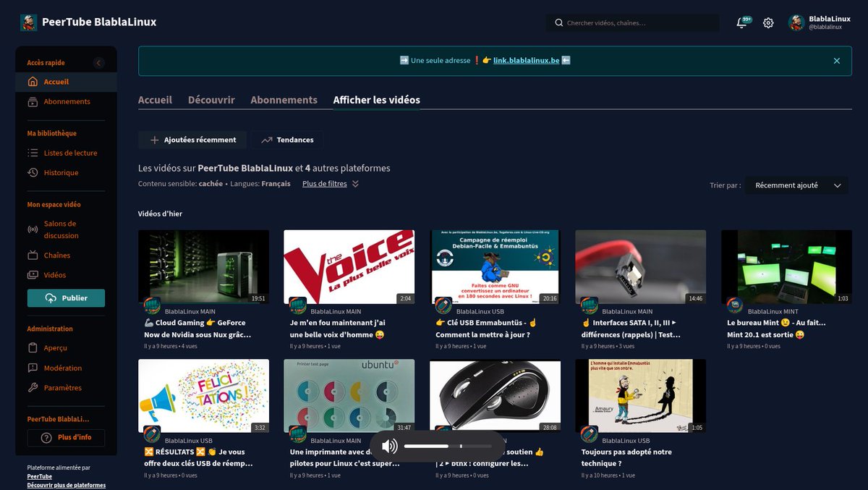Open the SATA cable video thumbnail
The height and width of the screenshot is (490, 868).
[640, 267]
